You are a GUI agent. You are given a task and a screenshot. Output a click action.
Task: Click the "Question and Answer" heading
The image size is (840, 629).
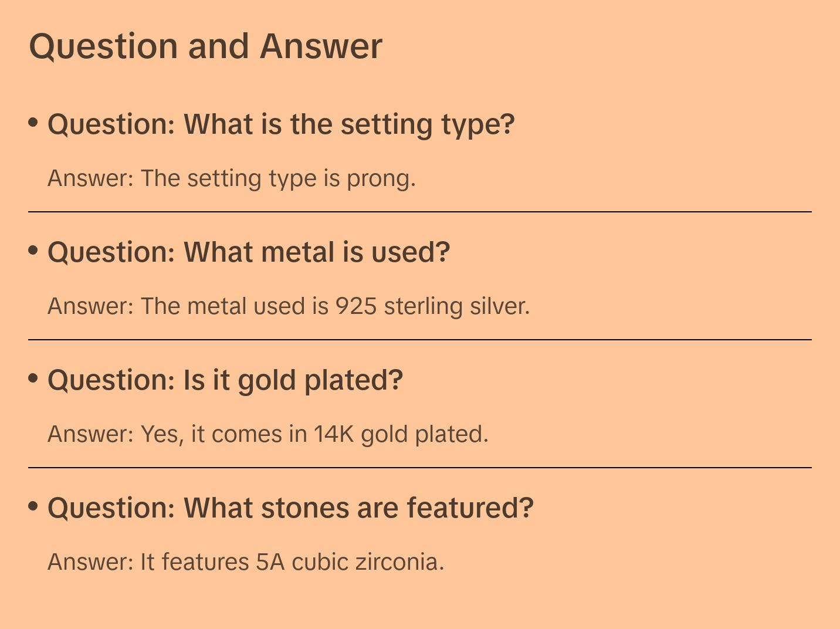pyautogui.click(x=205, y=46)
